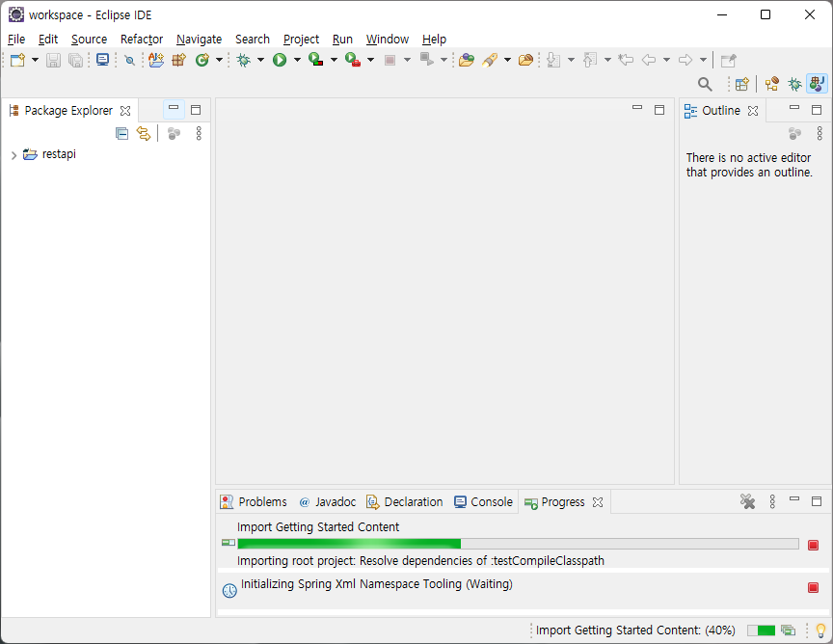Show background operations icon in status bar
Viewport: 833px width, 644px height.
[x=789, y=631]
